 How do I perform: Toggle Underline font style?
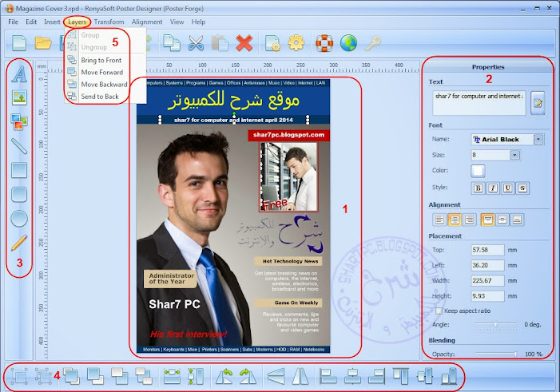pyautogui.click(x=507, y=188)
